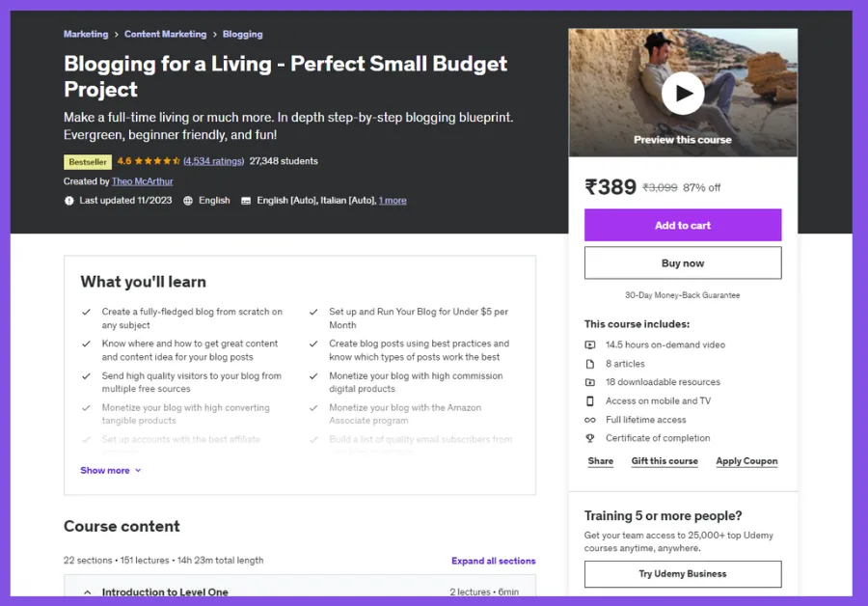Viewport: 868px width, 606px height.
Task: Click checkmark beside 'Monetize your blog with high commission'
Action: click(x=313, y=376)
